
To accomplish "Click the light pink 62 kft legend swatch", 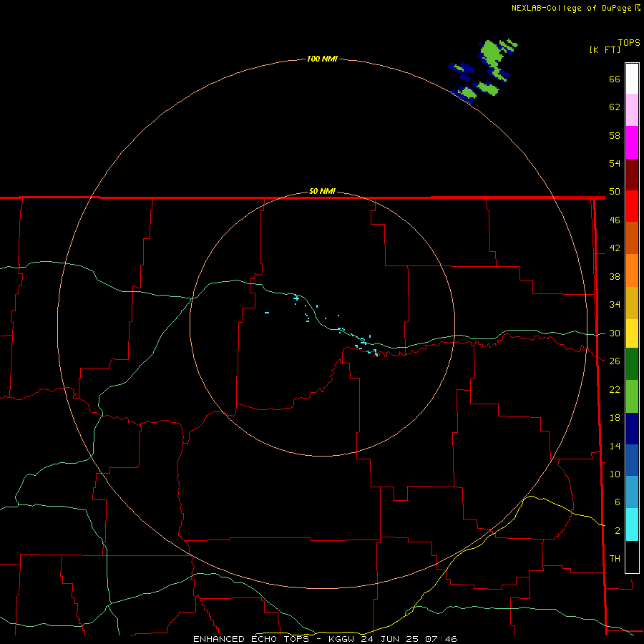I will tap(632, 110).
